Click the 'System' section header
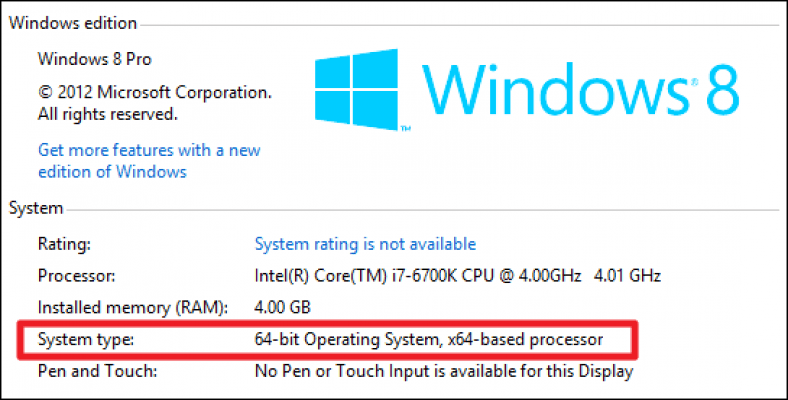 36,208
